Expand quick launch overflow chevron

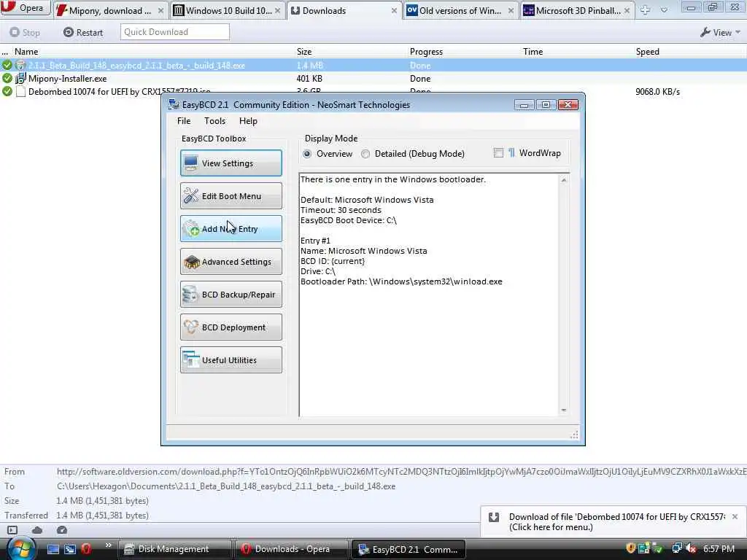(108, 545)
